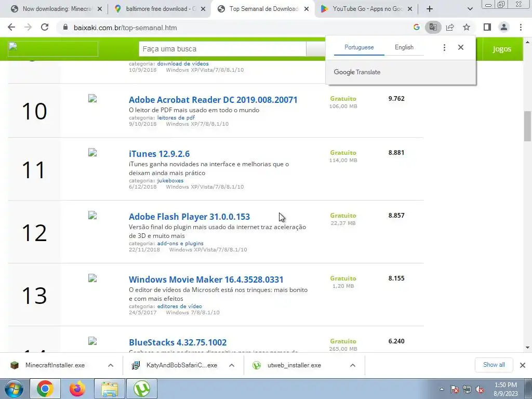Screen dimensions: 532x399
Task: Bookmark this tab with the star icon
Action: coord(467,28)
